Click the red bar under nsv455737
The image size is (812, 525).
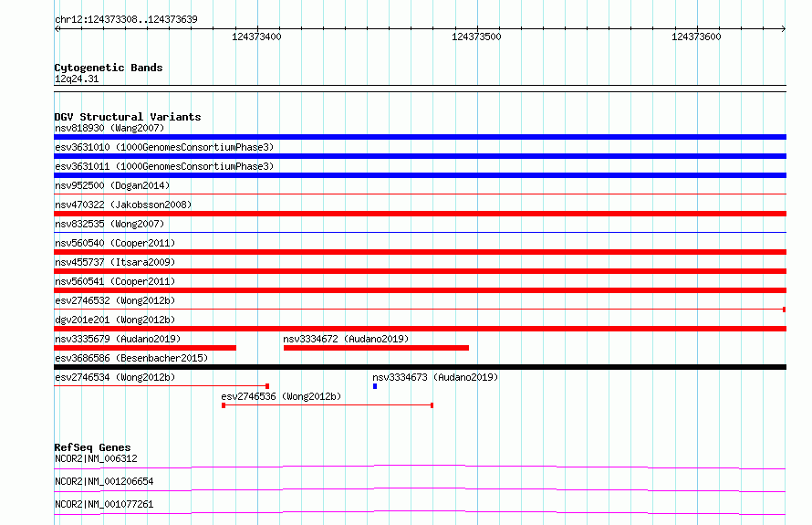tap(420, 271)
